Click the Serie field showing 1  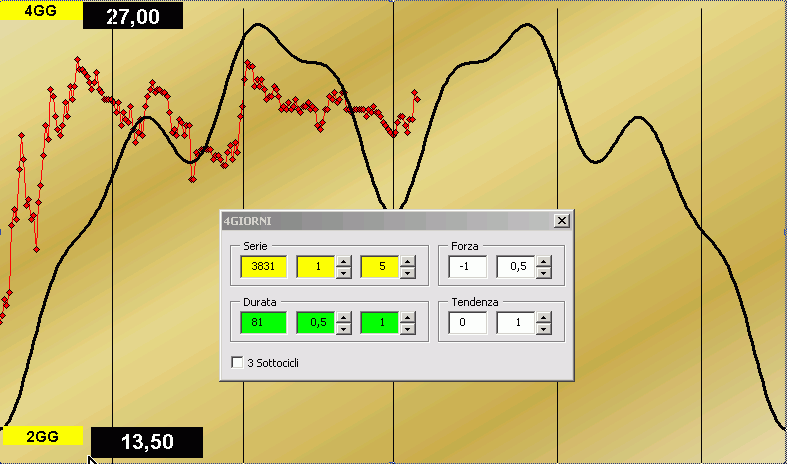tap(316, 266)
